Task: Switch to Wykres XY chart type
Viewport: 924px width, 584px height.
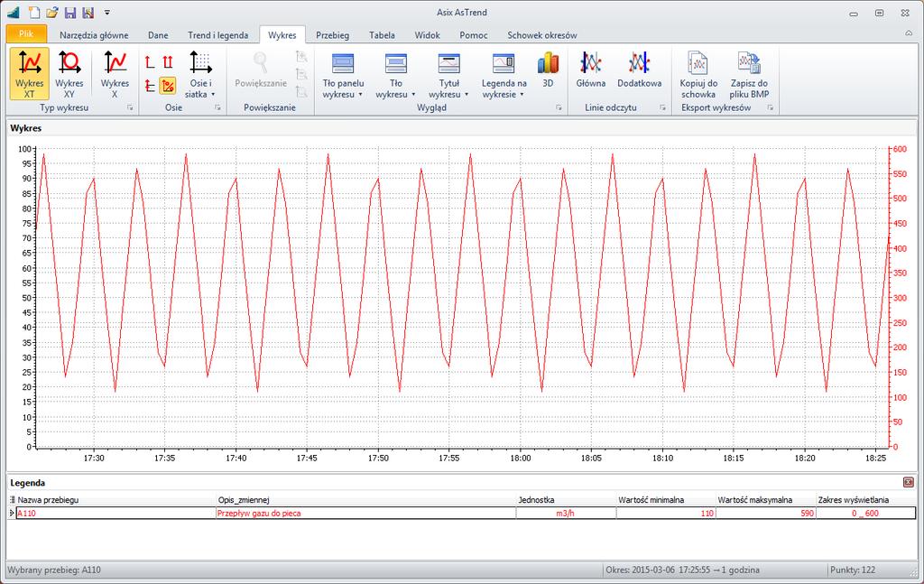Action: point(69,74)
